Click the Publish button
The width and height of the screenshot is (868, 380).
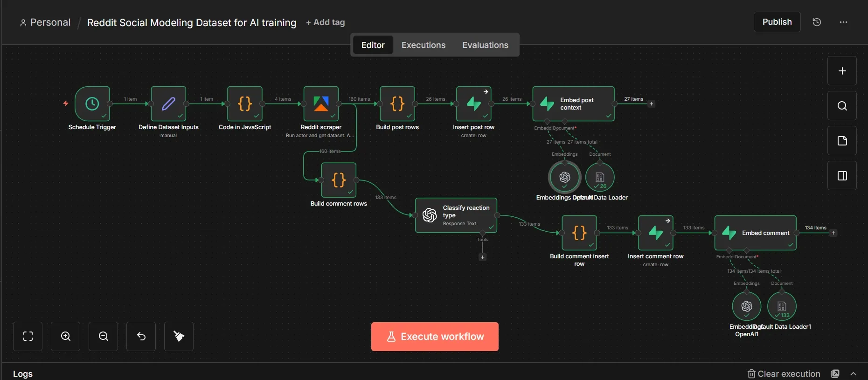777,22
